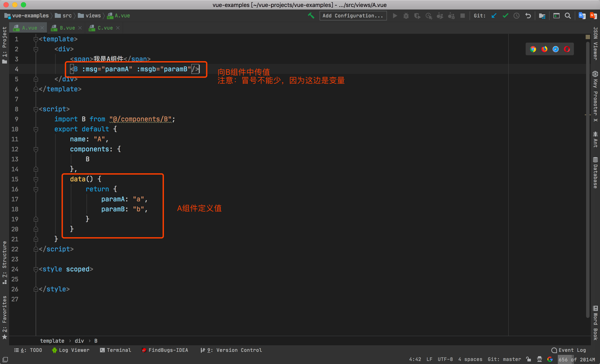The height and width of the screenshot is (364, 600).
Task: Collapse the div fold on line 2
Action: pyautogui.click(x=36, y=49)
